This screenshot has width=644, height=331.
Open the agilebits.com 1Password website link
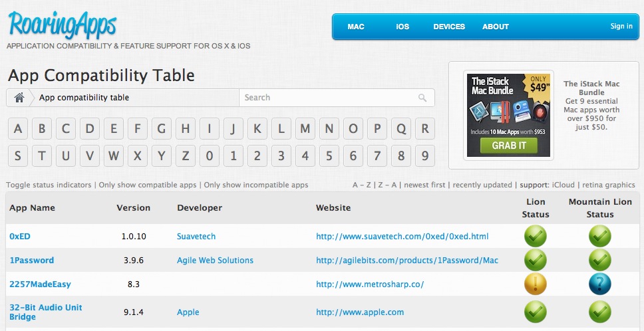pyautogui.click(x=407, y=260)
